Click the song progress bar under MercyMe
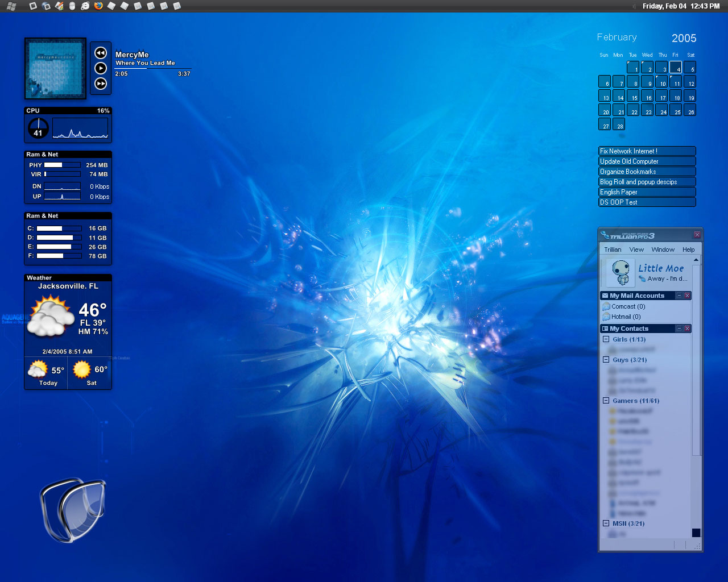 coord(152,69)
